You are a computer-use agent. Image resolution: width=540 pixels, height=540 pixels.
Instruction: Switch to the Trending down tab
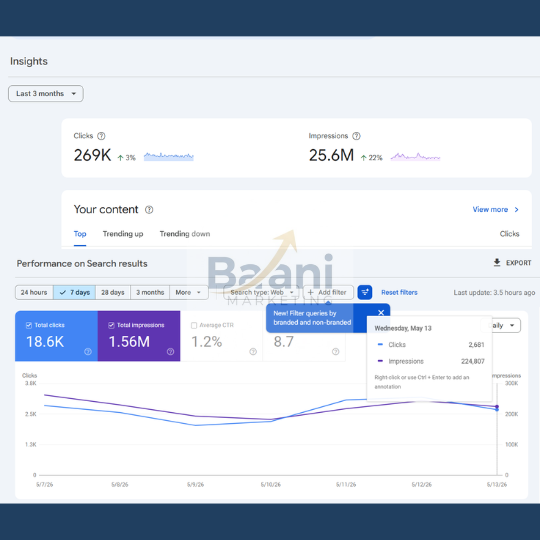pyautogui.click(x=185, y=234)
